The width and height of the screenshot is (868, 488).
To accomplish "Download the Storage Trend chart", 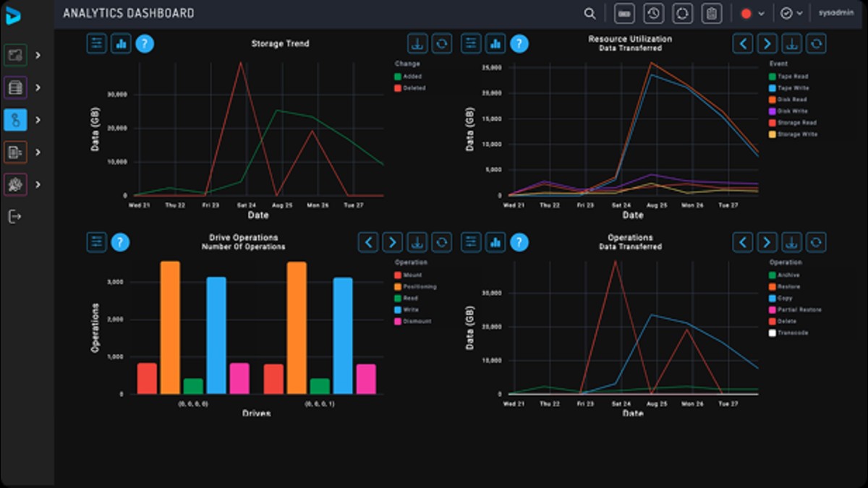I will pos(417,43).
